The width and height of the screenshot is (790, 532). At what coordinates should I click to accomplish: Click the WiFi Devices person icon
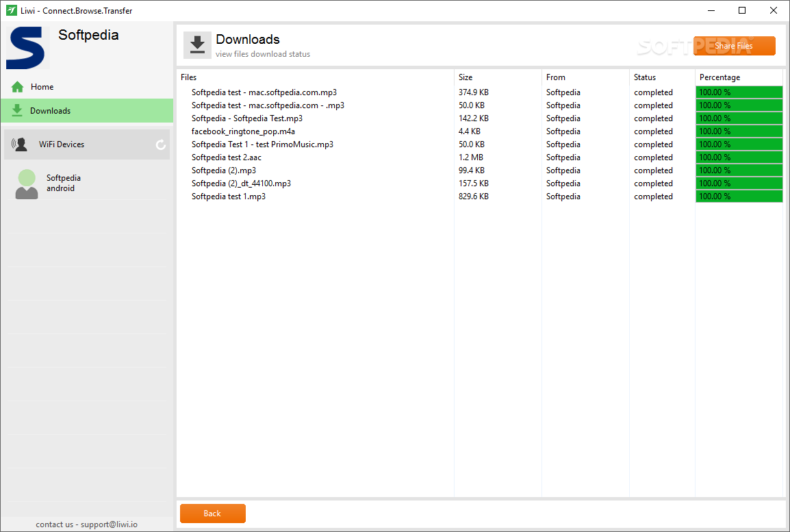click(20, 144)
